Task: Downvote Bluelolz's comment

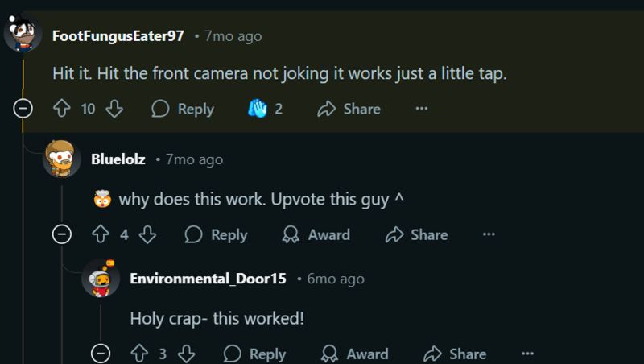Action: point(147,234)
